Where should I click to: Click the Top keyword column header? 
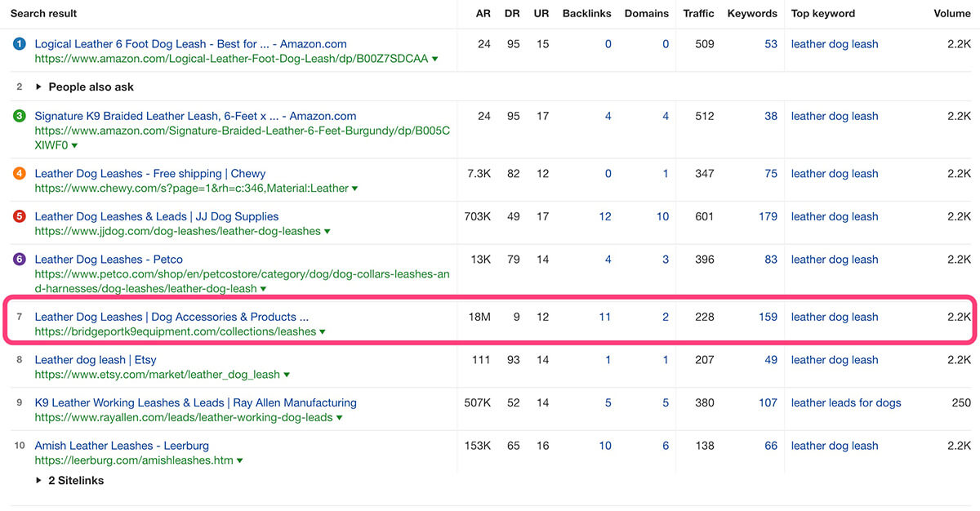click(x=823, y=13)
